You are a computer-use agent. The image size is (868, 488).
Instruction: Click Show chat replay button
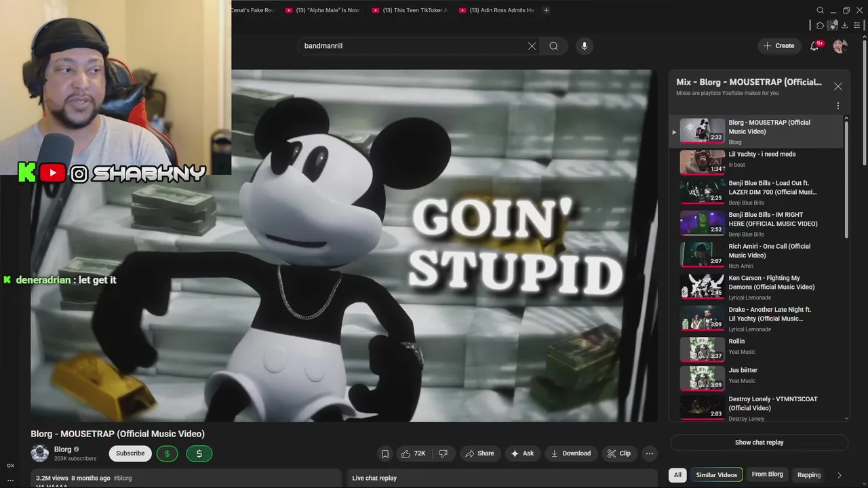point(759,443)
